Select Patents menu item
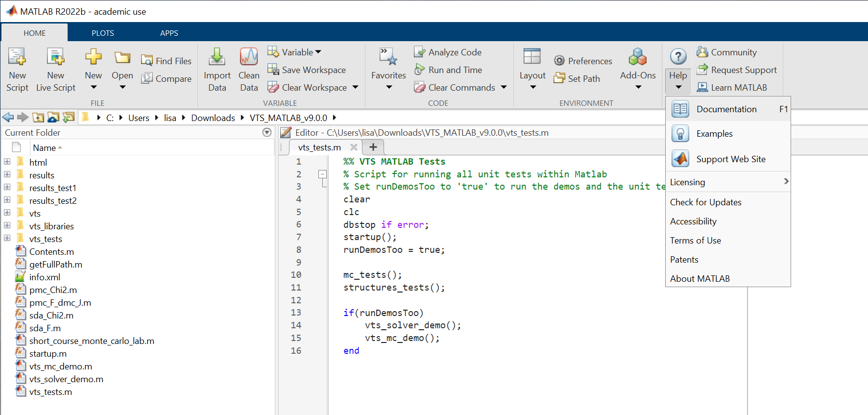The image size is (868, 415). pyautogui.click(x=728, y=260)
